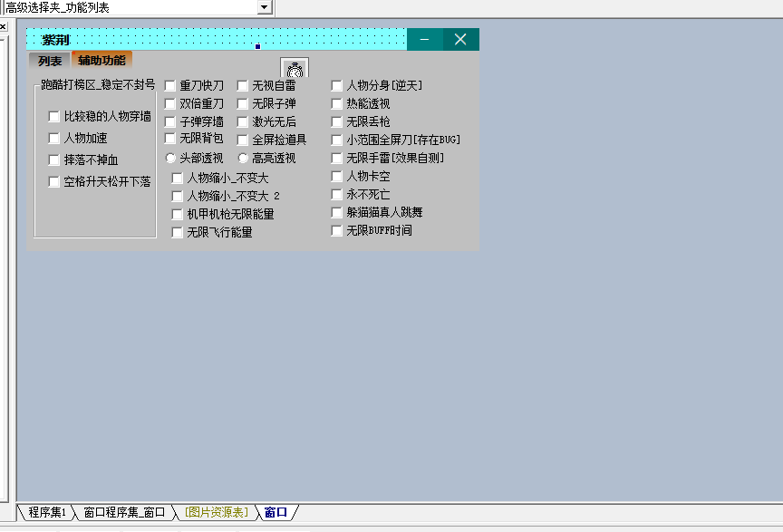783x532 pixels.
Task: Check 机甲机枪无限能量 option
Action: pyautogui.click(x=178, y=215)
